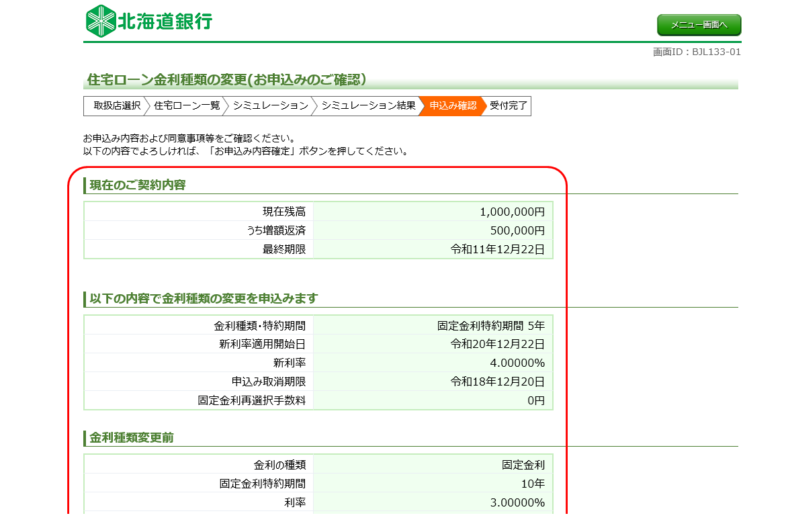Click the 北海道銀行 logo

pos(149,21)
